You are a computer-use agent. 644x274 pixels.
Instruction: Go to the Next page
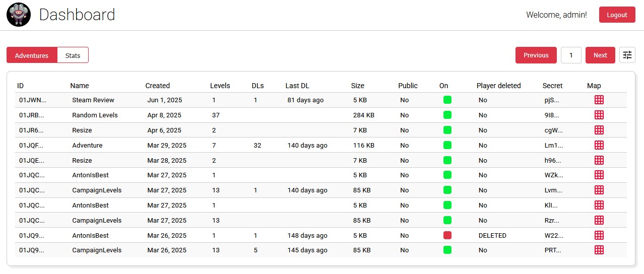pos(600,55)
